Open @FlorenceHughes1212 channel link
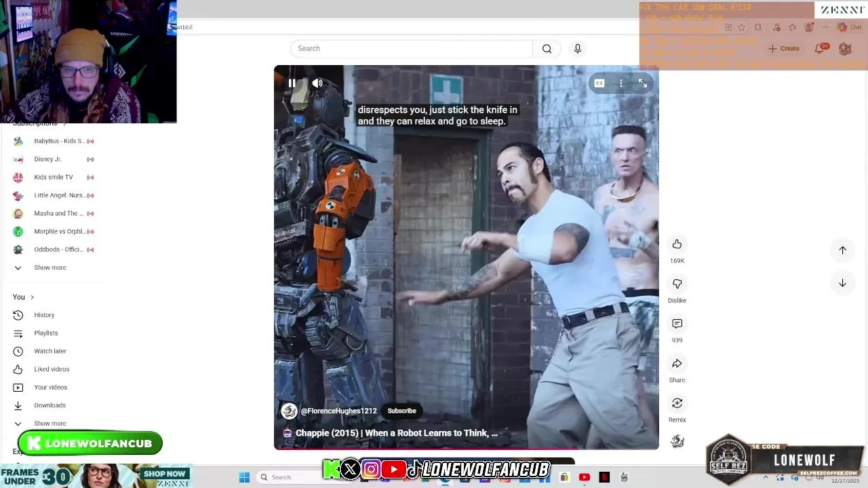The height and width of the screenshot is (488, 868). pos(338,411)
